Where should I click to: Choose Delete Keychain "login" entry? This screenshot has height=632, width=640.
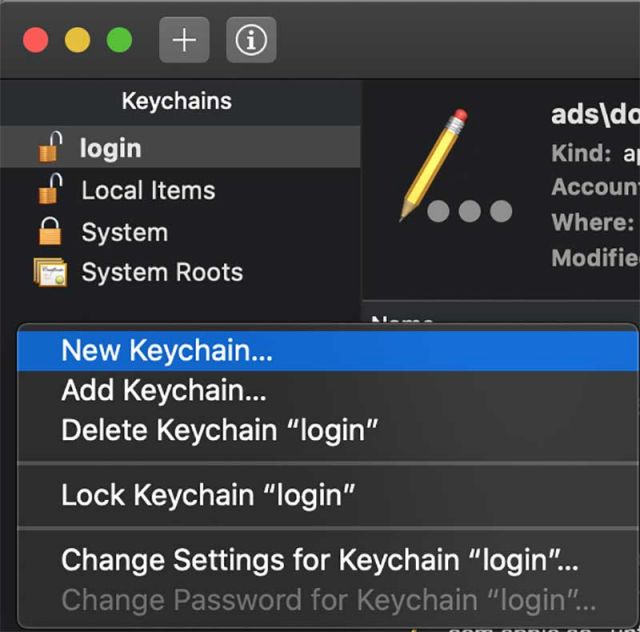(327, 430)
